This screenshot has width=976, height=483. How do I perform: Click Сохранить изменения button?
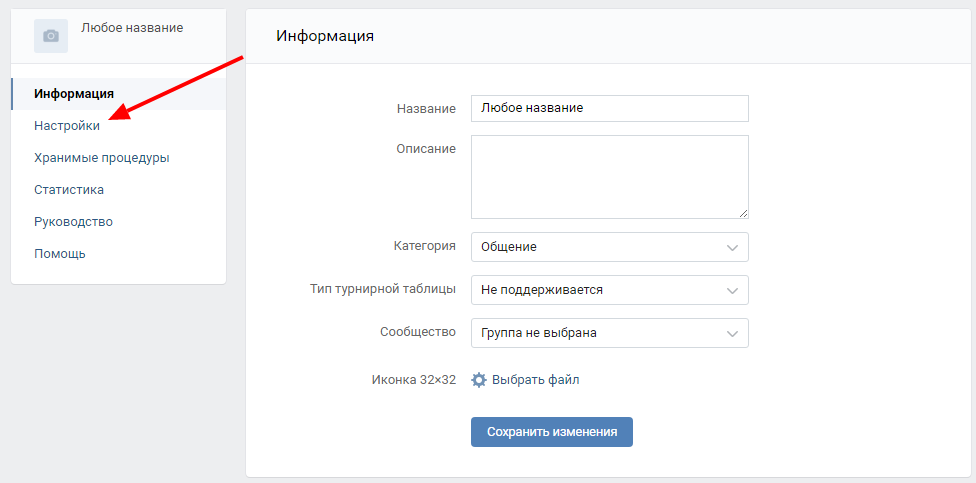552,432
